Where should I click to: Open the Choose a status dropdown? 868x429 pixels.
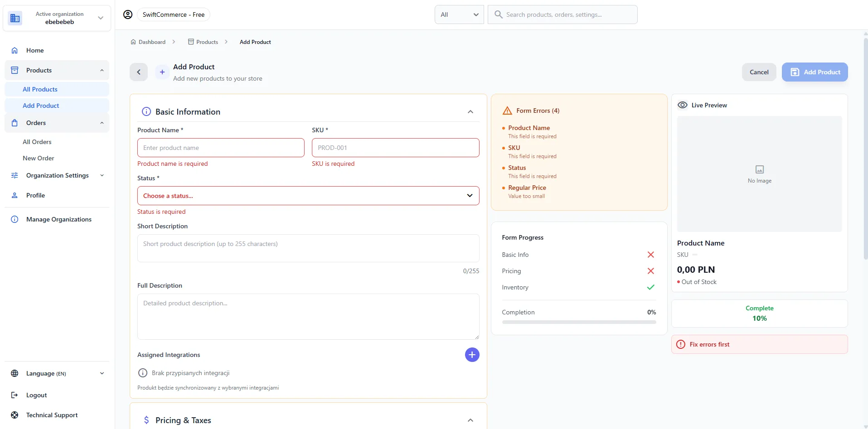point(308,196)
